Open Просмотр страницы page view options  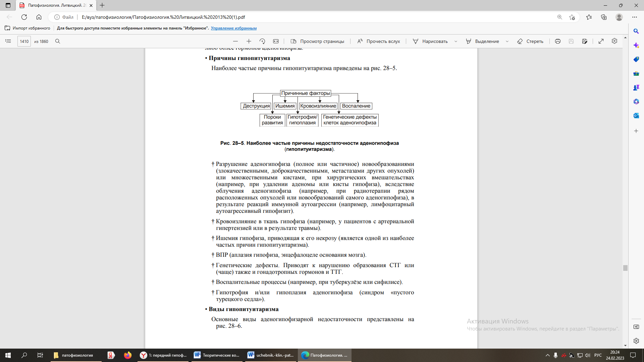317,41
